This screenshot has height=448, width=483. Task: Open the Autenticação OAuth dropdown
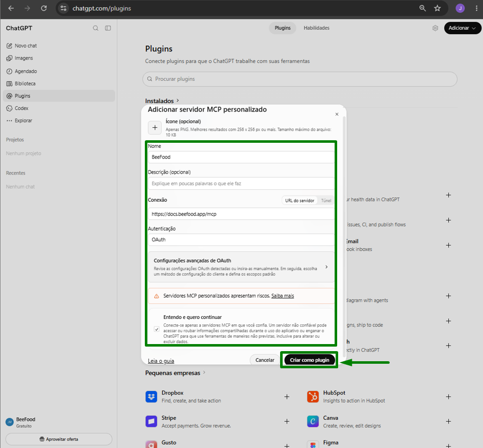241,240
